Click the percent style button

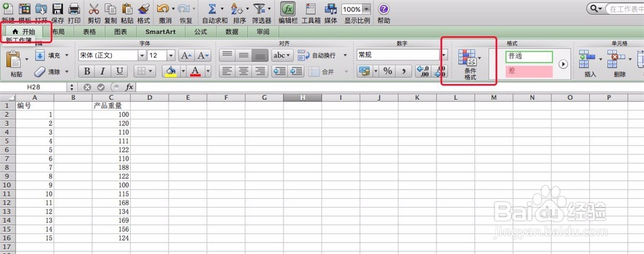click(388, 71)
